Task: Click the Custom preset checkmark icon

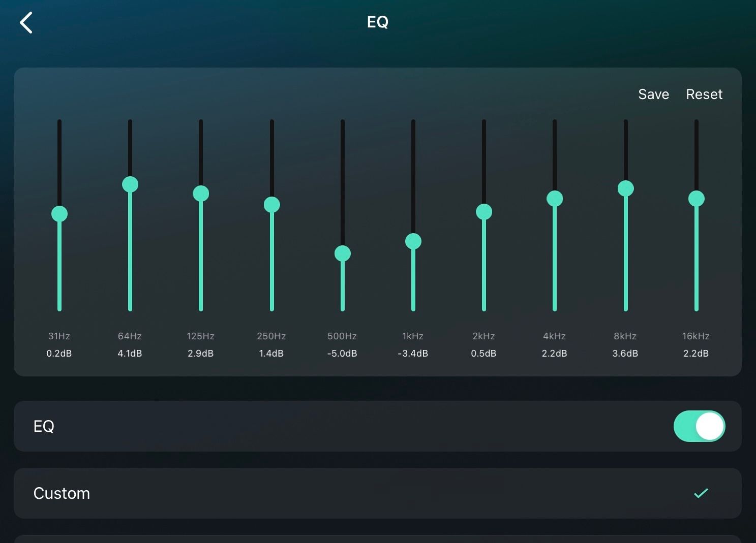Action: pyautogui.click(x=701, y=493)
